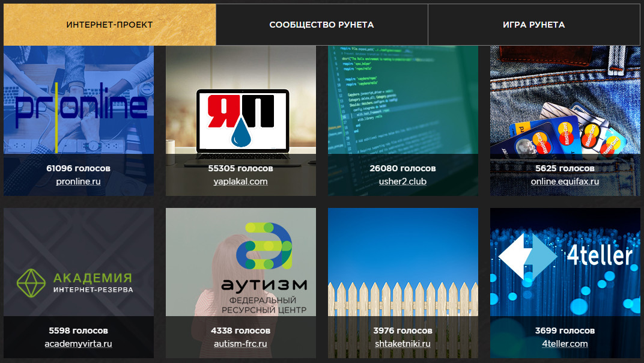Click the Аутизм федеральный ресурсный центр logo
The height and width of the screenshot is (363, 644).
264,268
